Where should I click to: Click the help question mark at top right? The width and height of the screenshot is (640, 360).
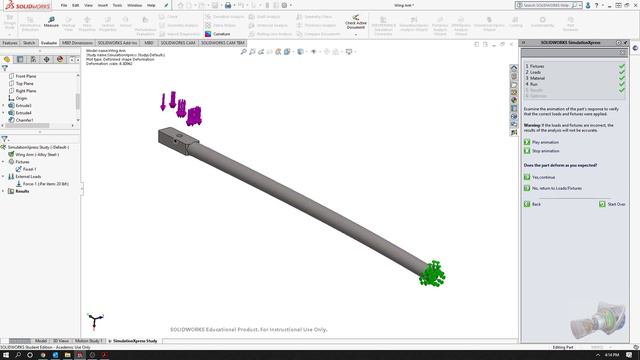[x=596, y=5]
